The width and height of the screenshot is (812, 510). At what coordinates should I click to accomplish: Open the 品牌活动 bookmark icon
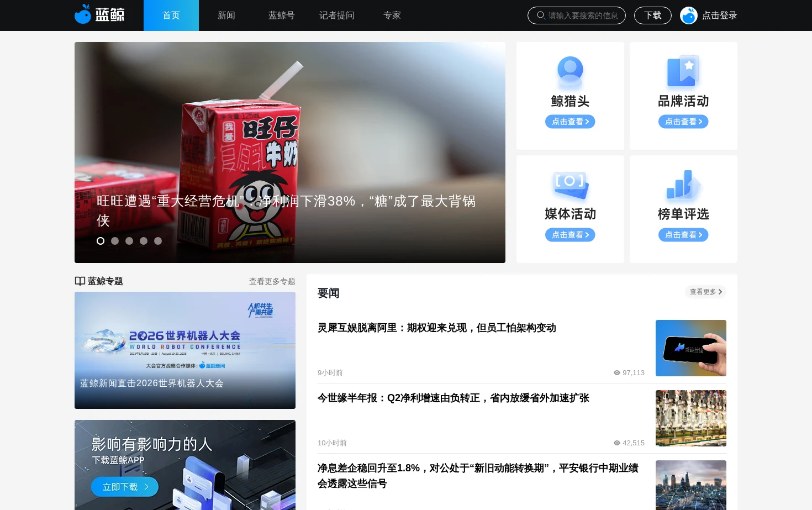[x=683, y=71]
